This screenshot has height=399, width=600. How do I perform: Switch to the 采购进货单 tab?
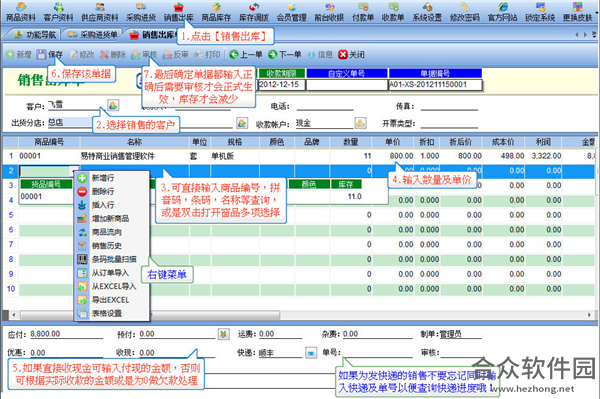click(x=93, y=35)
